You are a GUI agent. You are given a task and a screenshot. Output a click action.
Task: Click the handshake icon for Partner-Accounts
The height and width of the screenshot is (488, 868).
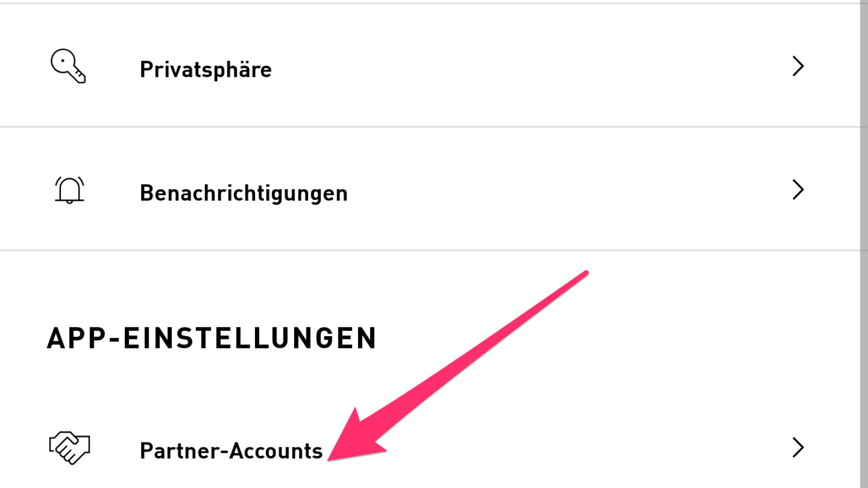[x=69, y=448]
